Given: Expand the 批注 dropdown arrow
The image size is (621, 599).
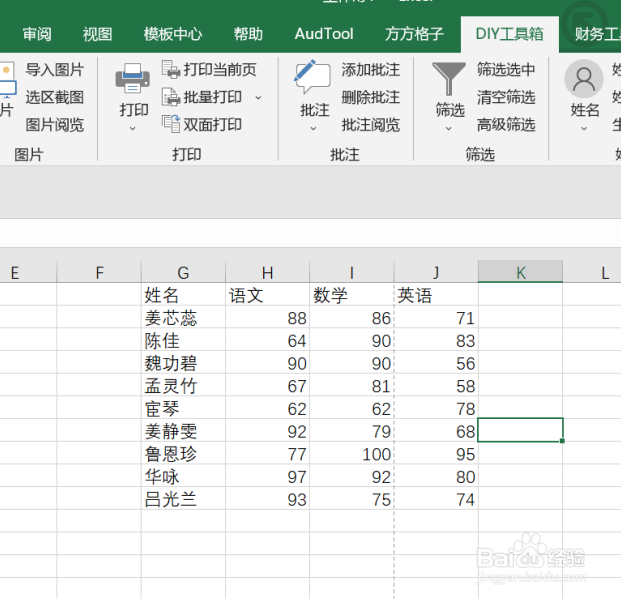Looking at the screenshot, I should point(313,128).
